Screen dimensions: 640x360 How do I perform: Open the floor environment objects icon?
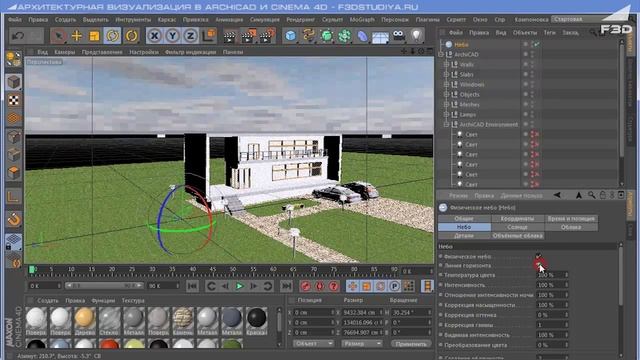[x=380, y=37]
